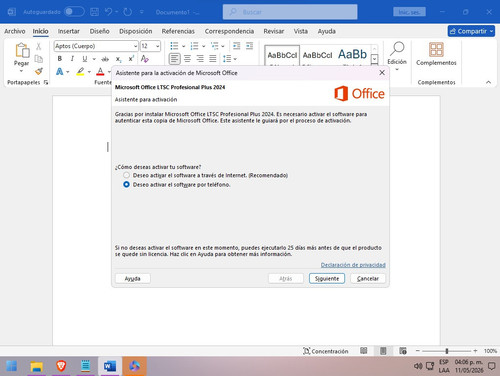
Task: Open Brave browser from taskbar
Action: (61, 366)
